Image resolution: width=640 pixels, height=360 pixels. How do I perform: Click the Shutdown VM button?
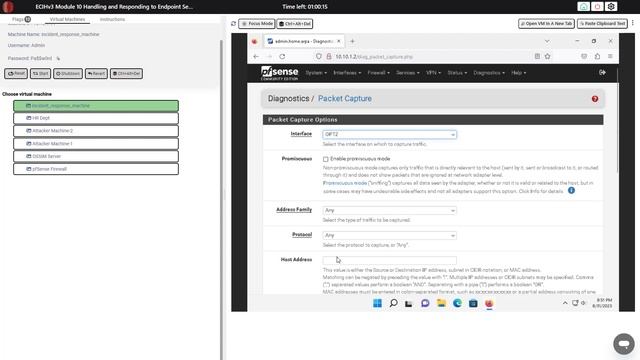(68, 73)
